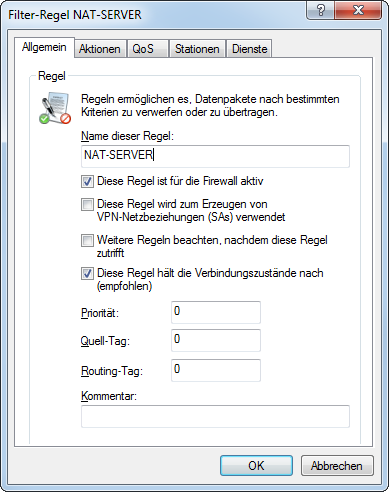This screenshot has width=389, height=492.
Task: Click the Quell-Tag input field
Action: tap(216, 340)
